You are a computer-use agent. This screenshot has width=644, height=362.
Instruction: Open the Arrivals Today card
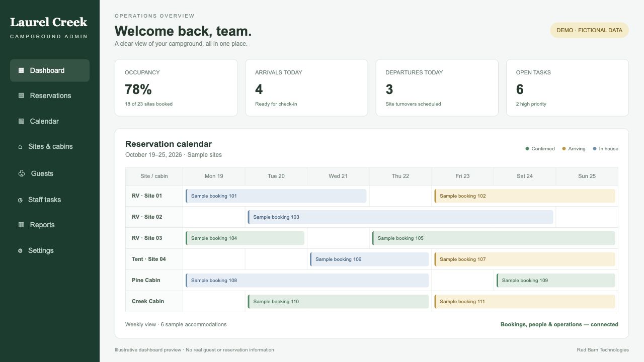point(306,88)
